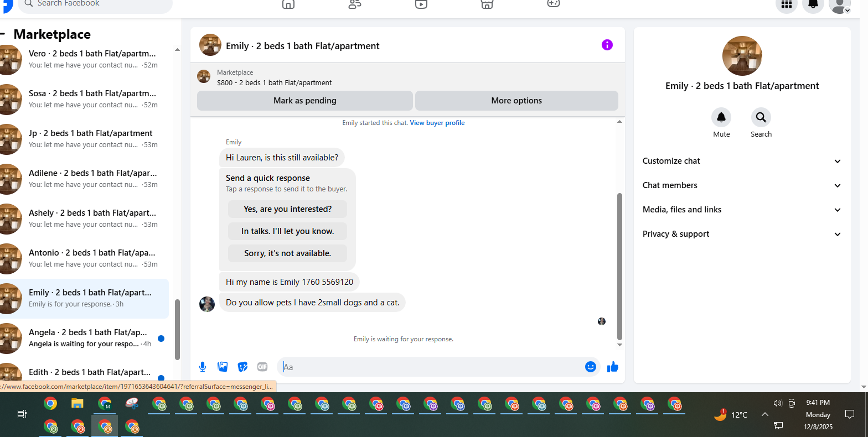
Task: Open the Facebook menu grid icon
Action: pyautogui.click(x=787, y=5)
